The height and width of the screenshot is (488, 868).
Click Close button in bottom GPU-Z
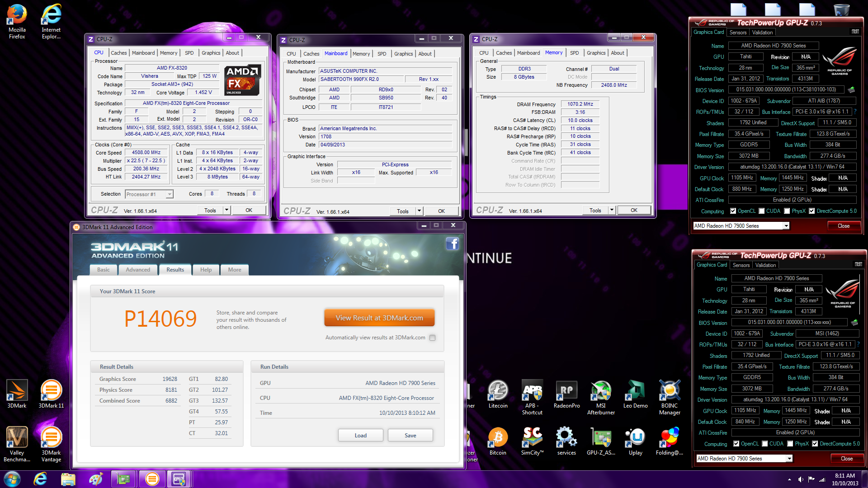point(847,459)
